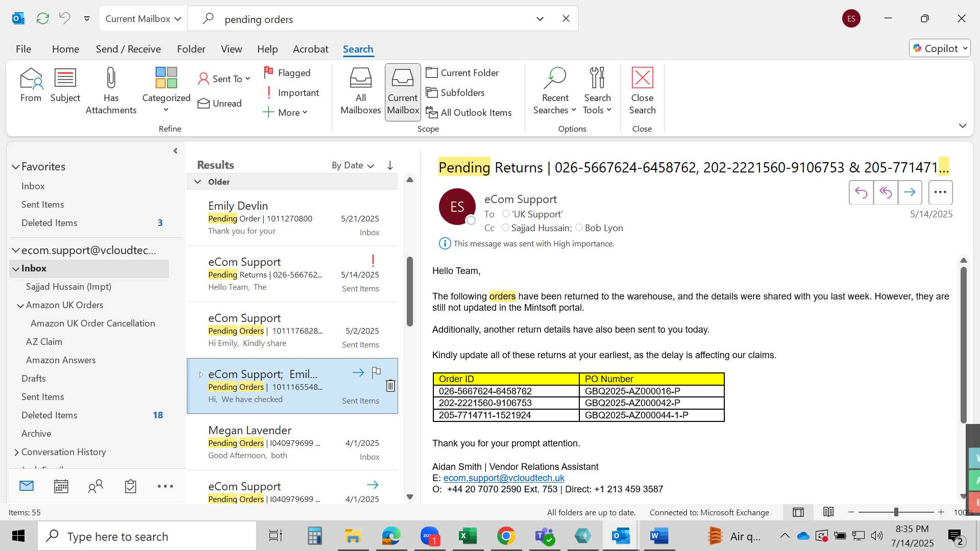This screenshot has width=980, height=551.
Task: Collapse the Amazon UK Orders folder
Action: [x=20, y=306]
